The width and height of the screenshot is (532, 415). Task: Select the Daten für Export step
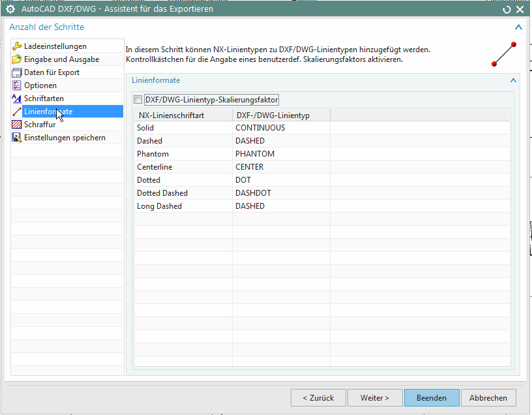pyautogui.click(x=52, y=72)
